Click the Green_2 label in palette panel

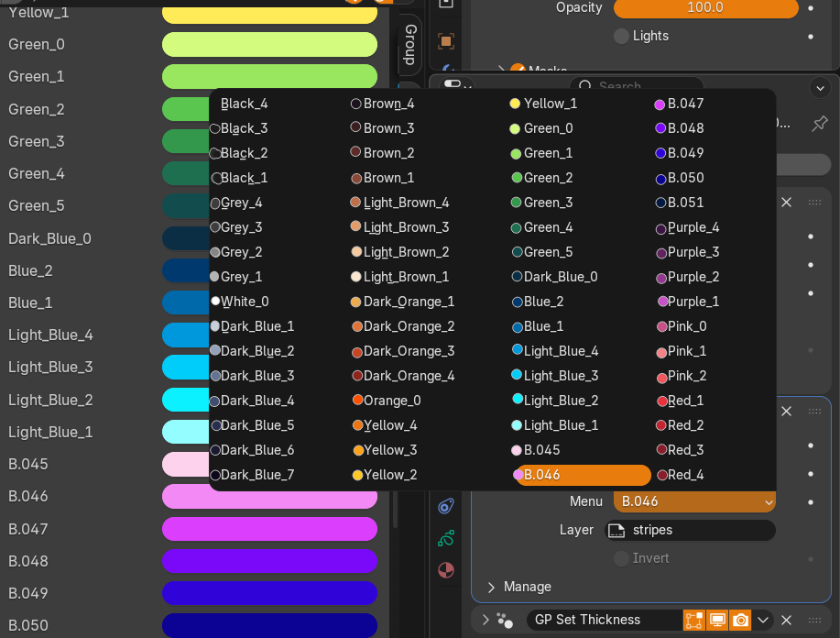pyautogui.click(x=37, y=109)
